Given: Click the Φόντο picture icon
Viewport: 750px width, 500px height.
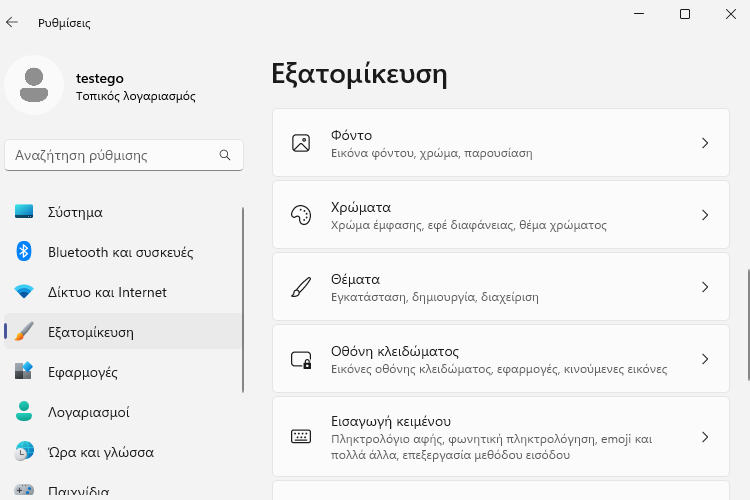Looking at the screenshot, I should 301,143.
